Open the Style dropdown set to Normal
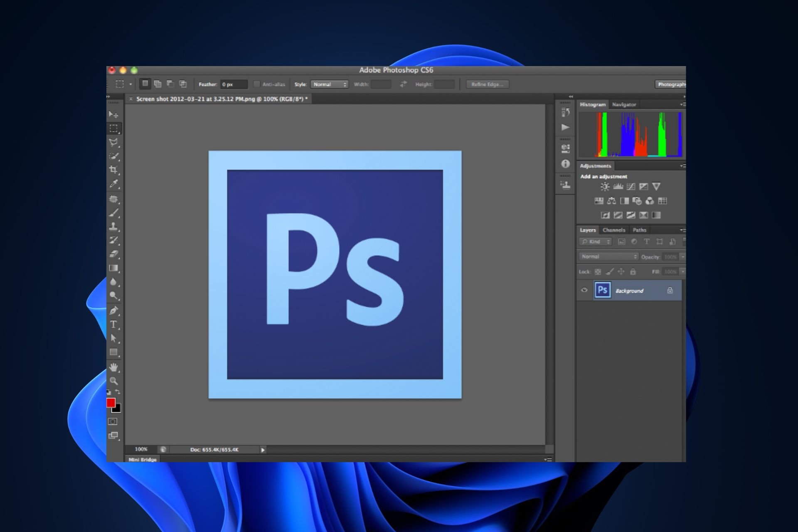This screenshot has width=798, height=532. tap(329, 84)
